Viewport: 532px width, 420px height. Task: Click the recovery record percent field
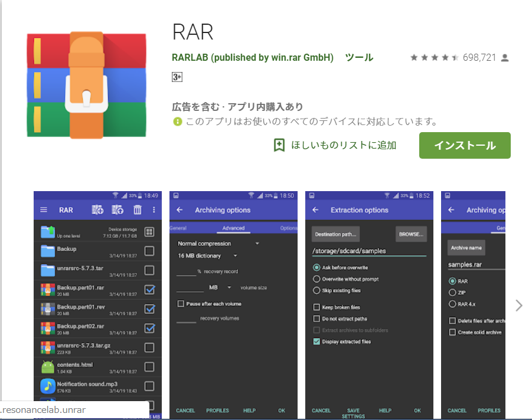coord(186,271)
